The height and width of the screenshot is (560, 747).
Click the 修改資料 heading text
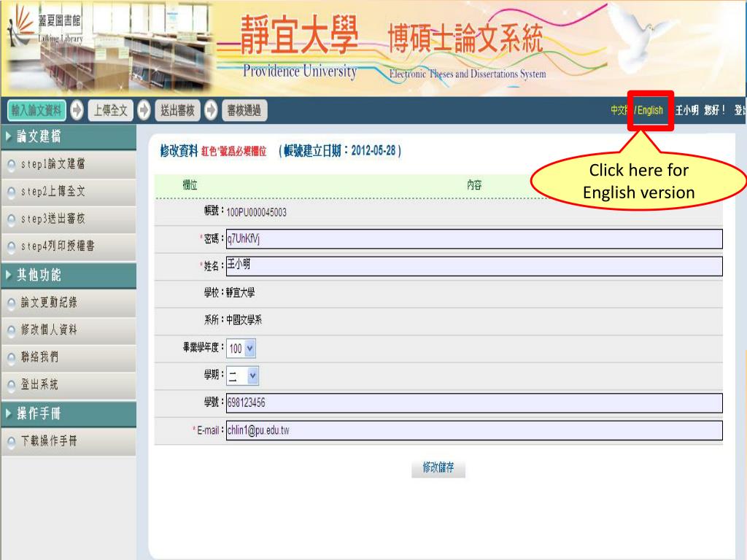coord(179,151)
